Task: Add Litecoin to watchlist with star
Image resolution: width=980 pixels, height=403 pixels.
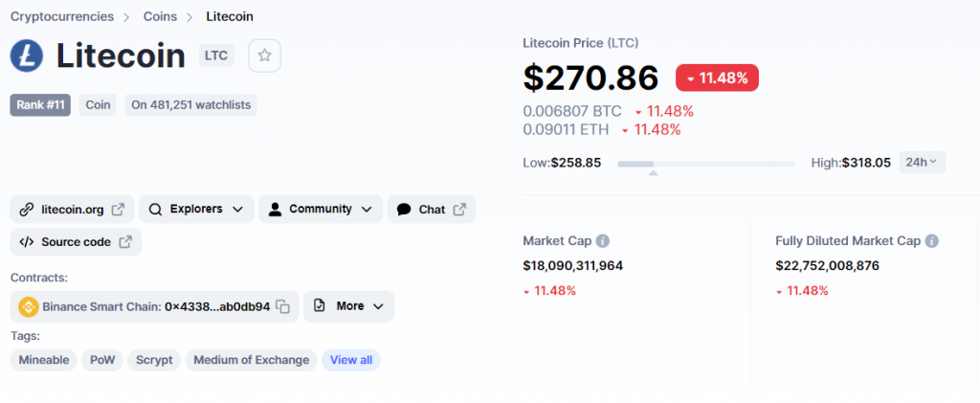Action: click(264, 56)
